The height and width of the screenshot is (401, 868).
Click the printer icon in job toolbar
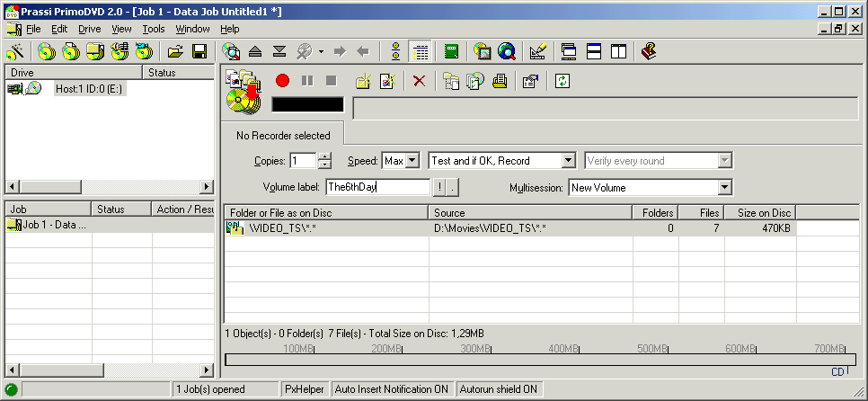coord(500,81)
